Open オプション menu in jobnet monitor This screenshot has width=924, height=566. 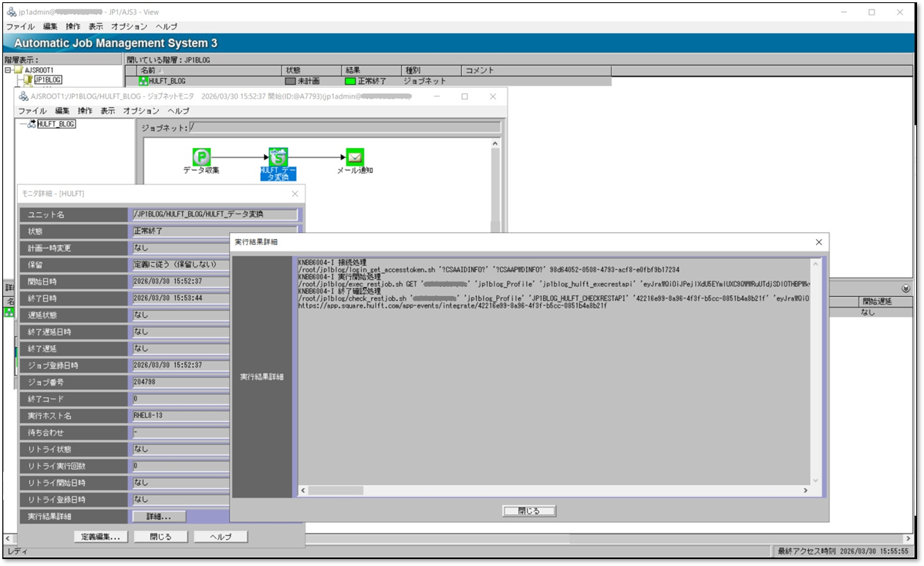[141, 111]
